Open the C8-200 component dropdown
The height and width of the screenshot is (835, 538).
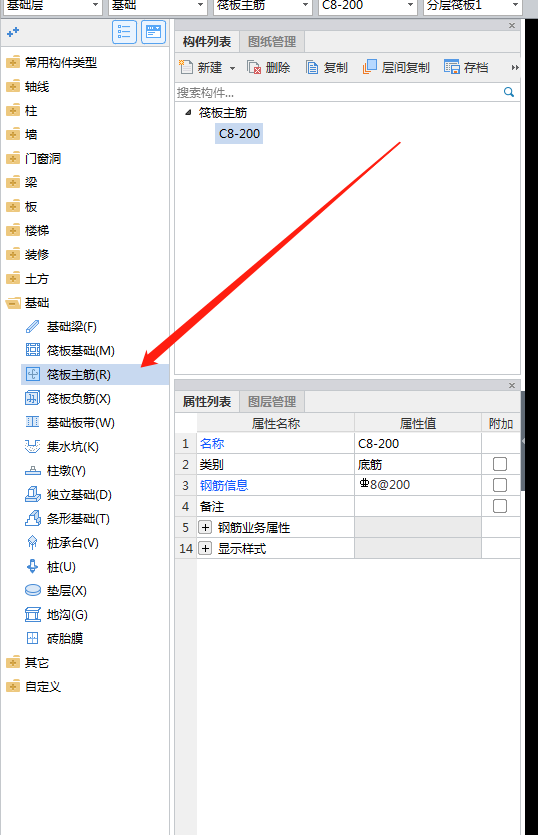368,6
